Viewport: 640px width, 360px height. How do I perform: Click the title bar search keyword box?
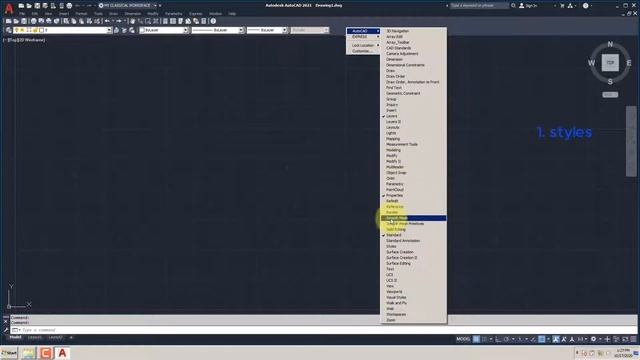pos(479,6)
